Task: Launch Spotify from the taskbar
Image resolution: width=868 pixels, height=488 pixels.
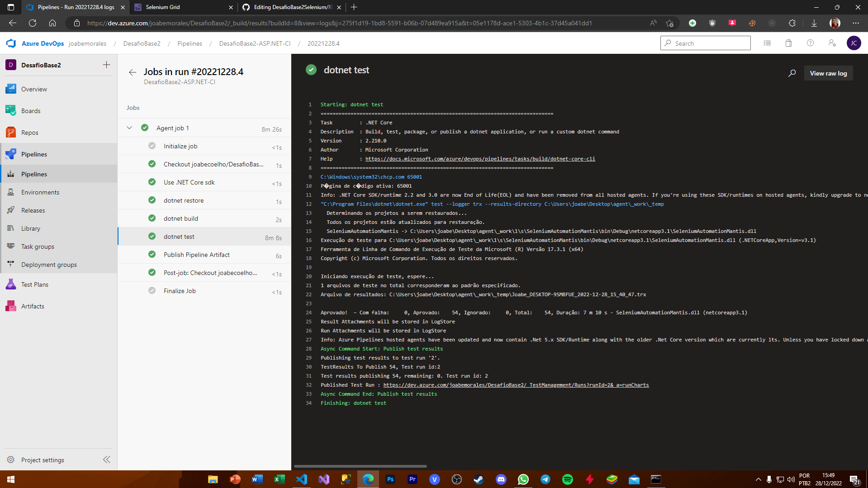Action: (568, 479)
